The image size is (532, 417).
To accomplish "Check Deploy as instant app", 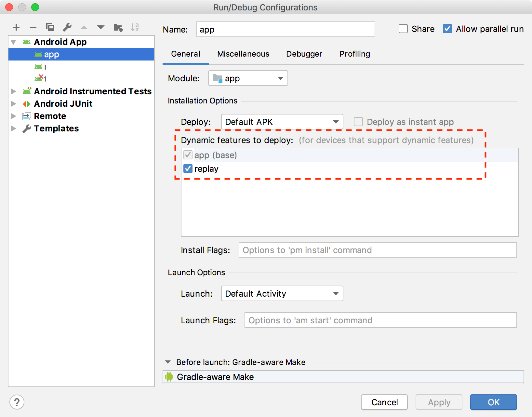I will coord(358,122).
